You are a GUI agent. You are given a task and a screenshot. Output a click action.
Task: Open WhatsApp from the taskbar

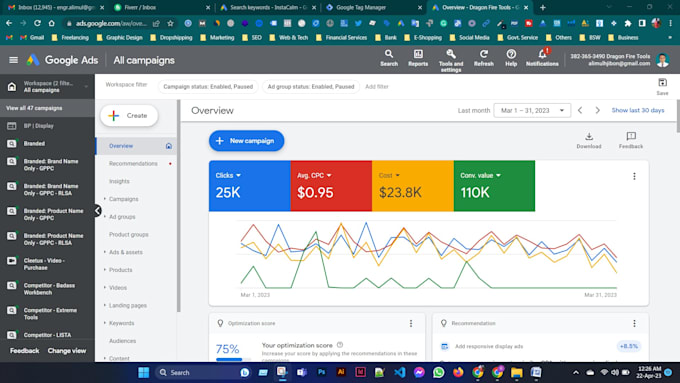point(438,372)
